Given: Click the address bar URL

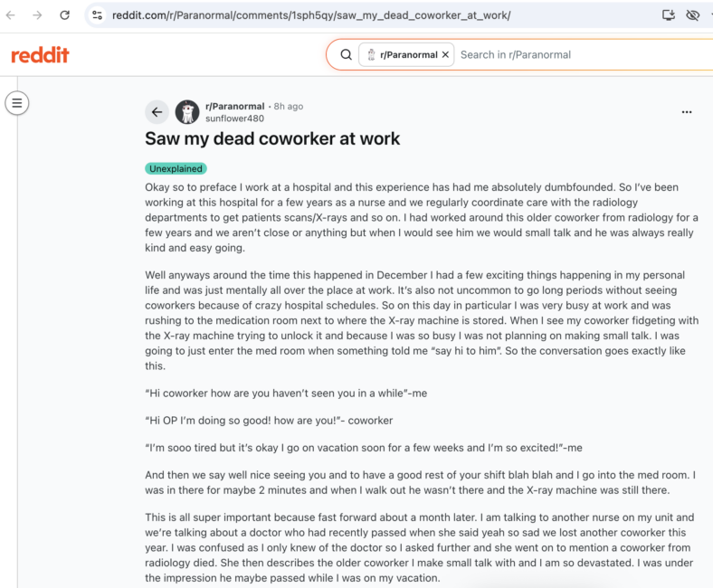Looking at the screenshot, I should point(311,15).
